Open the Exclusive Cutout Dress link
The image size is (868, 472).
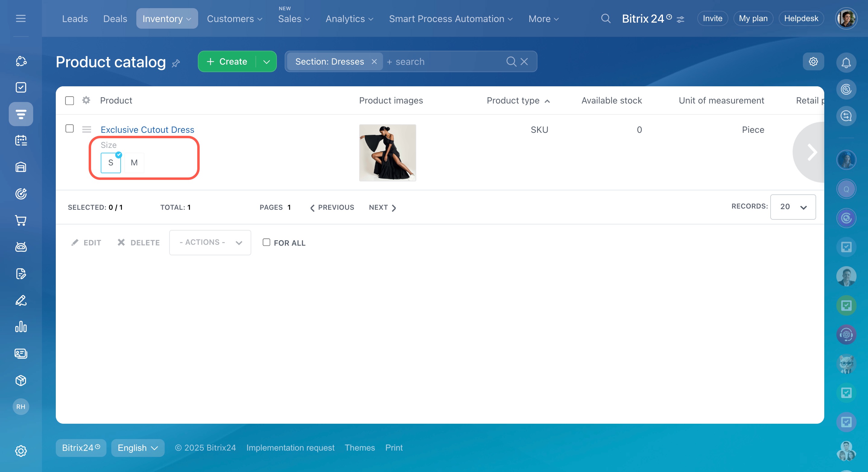(x=147, y=129)
